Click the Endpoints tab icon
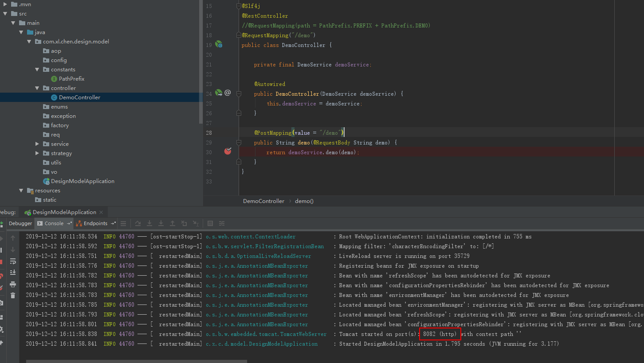The image size is (644, 363). 79,223
